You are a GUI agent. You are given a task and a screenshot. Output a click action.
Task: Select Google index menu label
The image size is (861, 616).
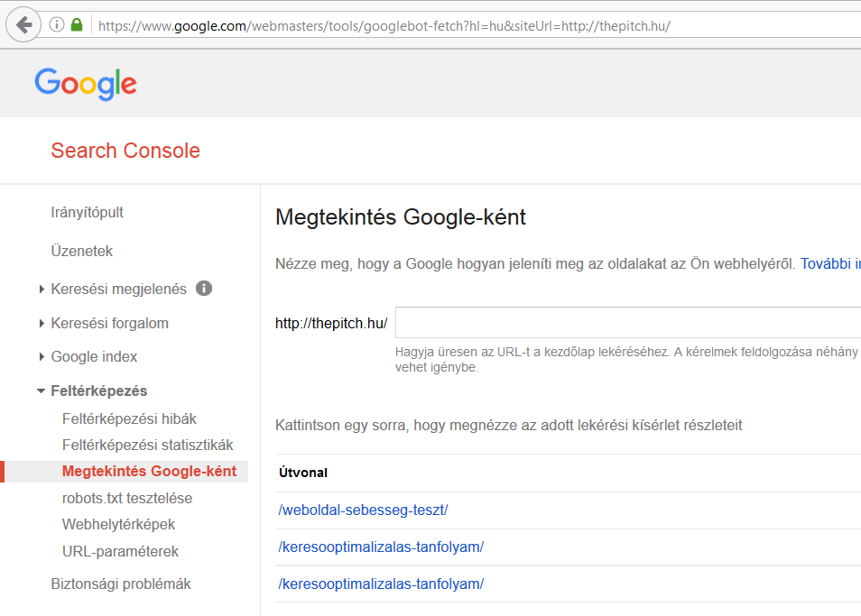coord(94,357)
